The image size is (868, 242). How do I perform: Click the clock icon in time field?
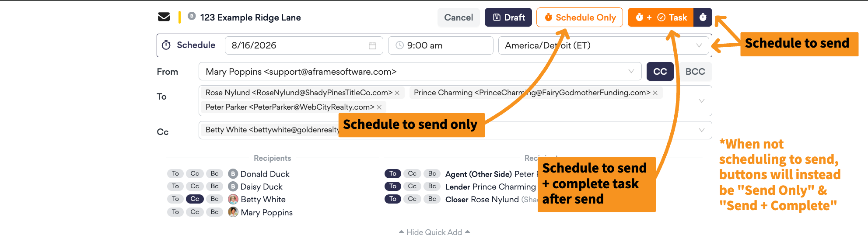click(x=399, y=45)
